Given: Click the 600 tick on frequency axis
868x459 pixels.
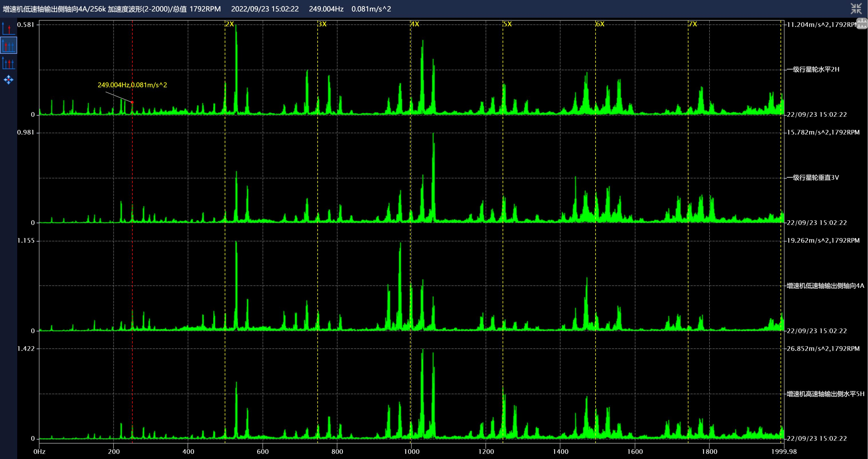Looking at the screenshot, I should pyautogui.click(x=263, y=451).
